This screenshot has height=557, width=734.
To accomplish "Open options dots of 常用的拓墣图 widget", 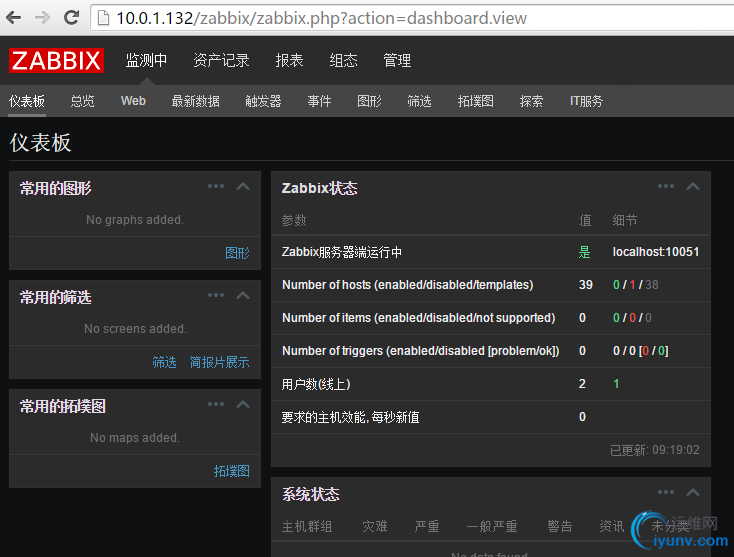I will [x=216, y=404].
